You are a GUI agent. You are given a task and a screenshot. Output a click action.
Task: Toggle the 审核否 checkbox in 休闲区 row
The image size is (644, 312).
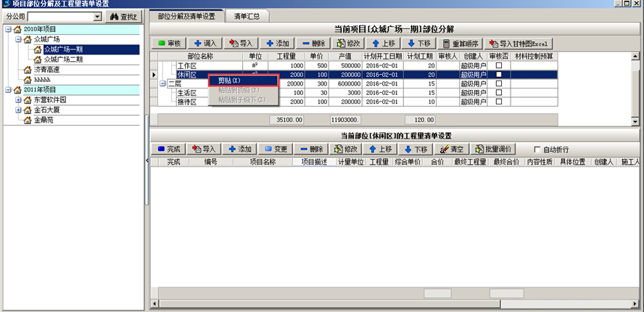(498, 75)
